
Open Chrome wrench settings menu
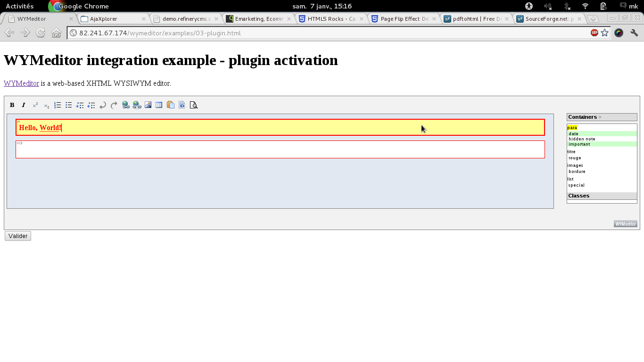(x=634, y=33)
